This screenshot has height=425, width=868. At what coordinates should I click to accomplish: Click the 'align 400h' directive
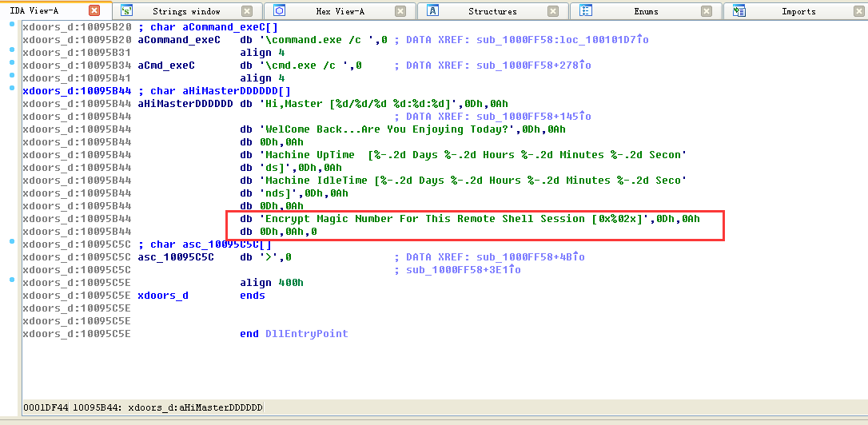[x=272, y=283]
